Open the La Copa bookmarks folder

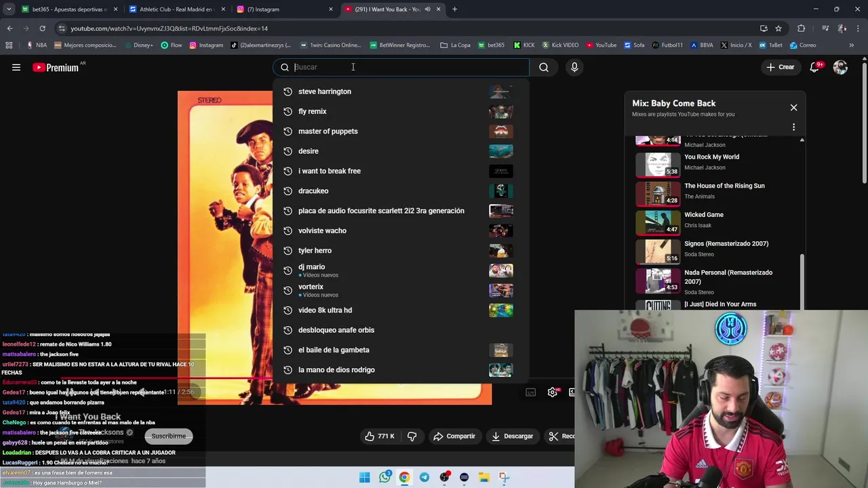tap(455, 45)
